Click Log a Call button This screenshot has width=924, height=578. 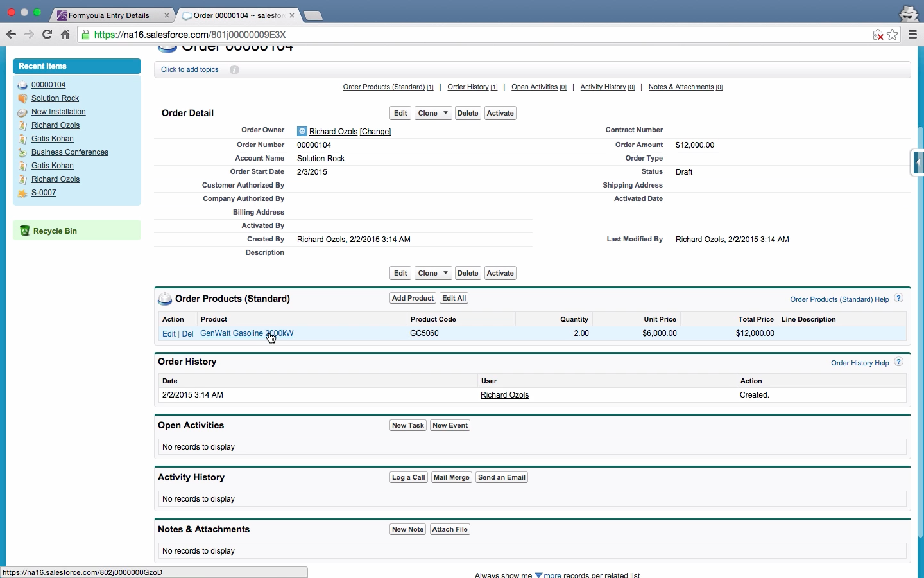(x=409, y=477)
